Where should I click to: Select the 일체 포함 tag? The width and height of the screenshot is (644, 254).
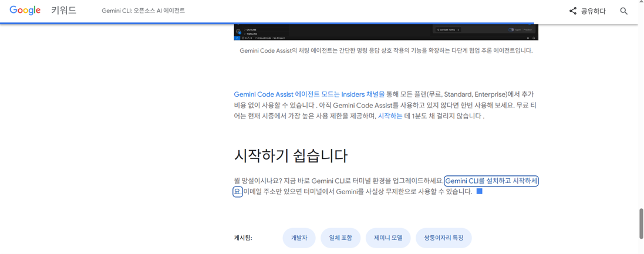pos(340,238)
